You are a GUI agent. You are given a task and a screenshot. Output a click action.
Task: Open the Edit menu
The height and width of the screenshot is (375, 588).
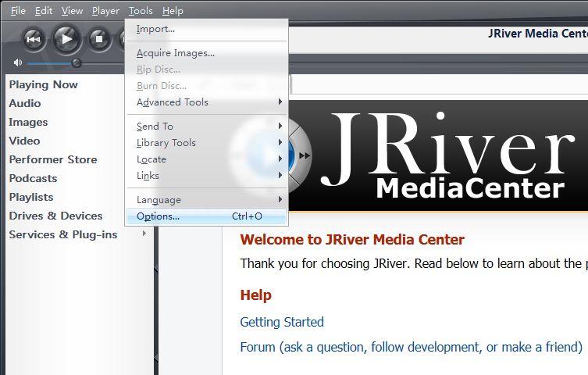44,11
